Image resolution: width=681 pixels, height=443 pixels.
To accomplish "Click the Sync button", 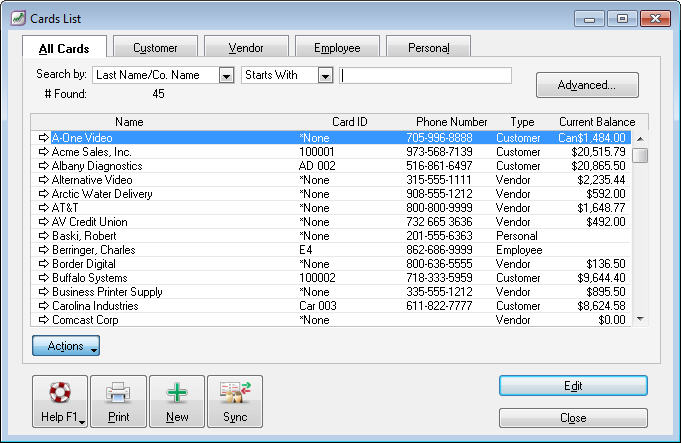I will [x=235, y=401].
